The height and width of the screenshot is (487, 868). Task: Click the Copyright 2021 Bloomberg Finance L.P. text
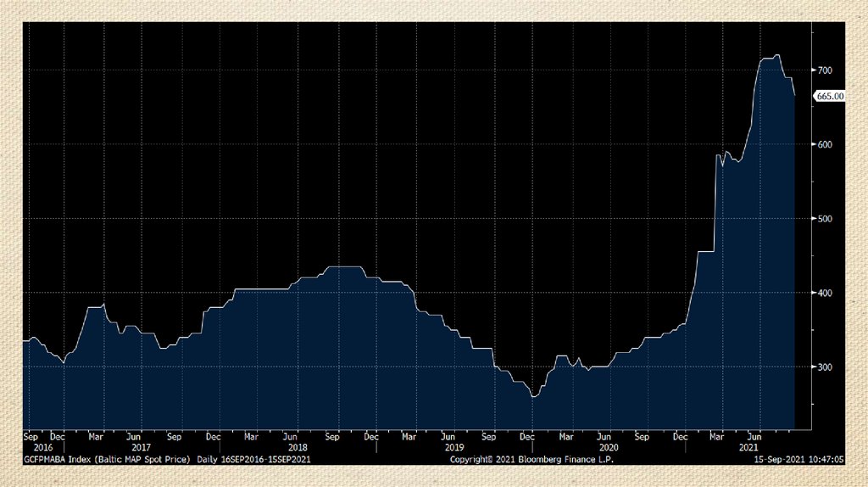click(x=532, y=459)
